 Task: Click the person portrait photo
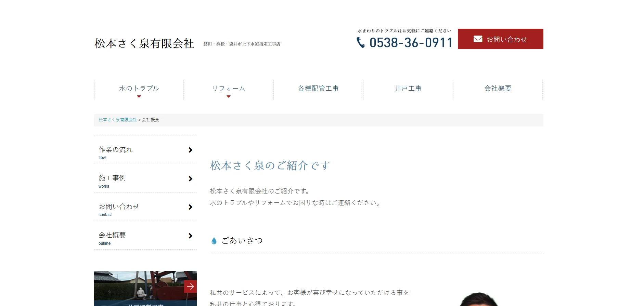[x=479, y=299]
